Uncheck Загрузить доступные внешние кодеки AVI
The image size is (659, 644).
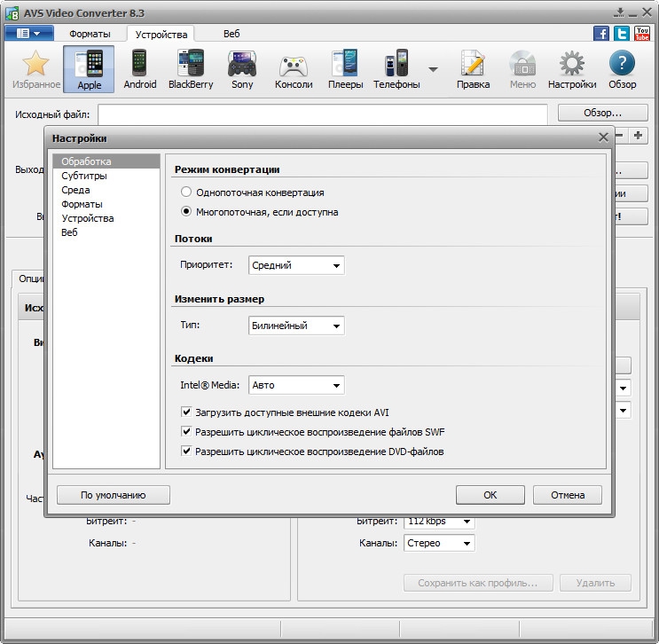(186, 412)
